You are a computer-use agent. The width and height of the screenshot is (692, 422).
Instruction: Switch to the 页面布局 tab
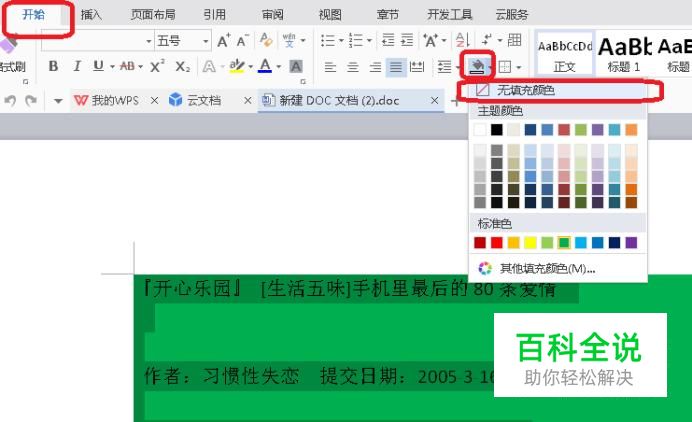(153, 15)
